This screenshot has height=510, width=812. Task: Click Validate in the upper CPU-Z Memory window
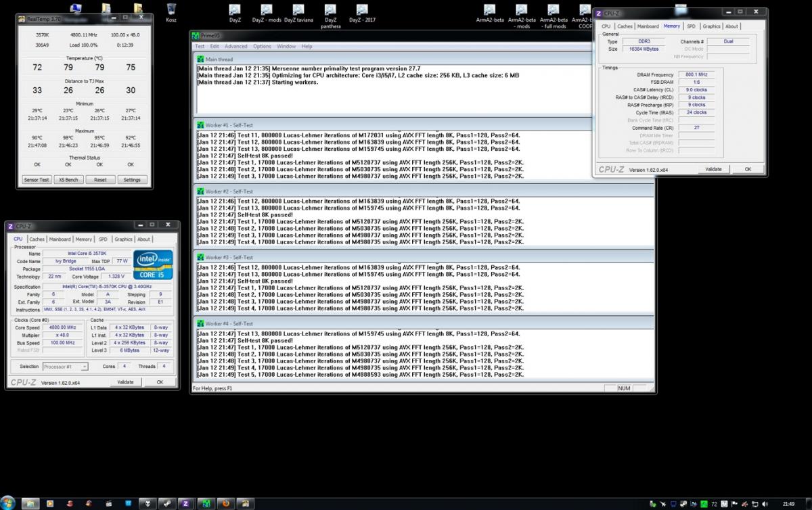[713, 169]
